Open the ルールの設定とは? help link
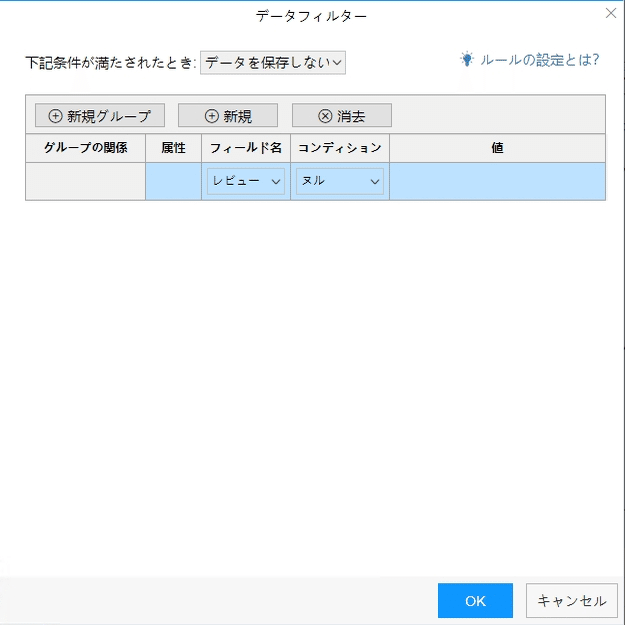 coord(539,60)
